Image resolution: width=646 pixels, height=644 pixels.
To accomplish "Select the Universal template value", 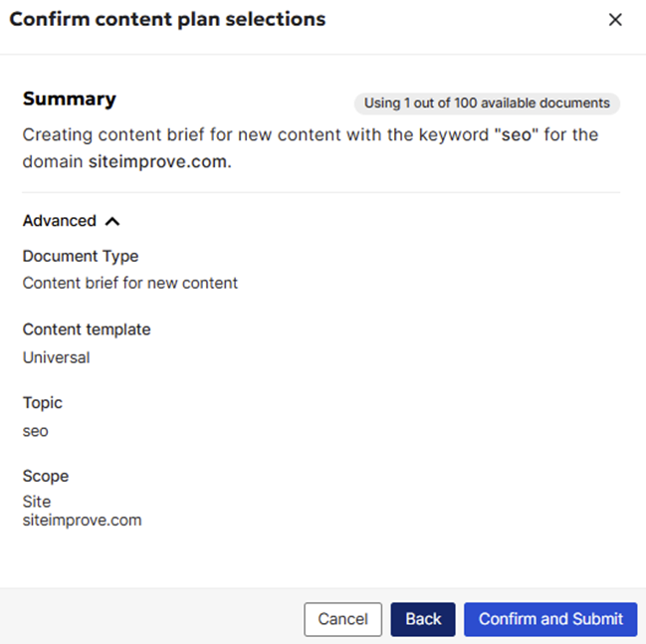I will [x=56, y=356].
